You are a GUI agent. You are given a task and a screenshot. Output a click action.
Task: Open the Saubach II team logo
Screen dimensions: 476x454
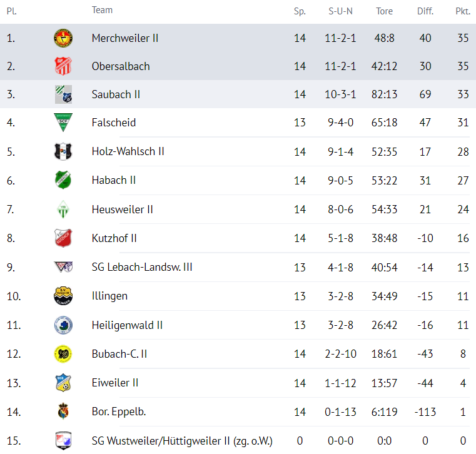(x=63, y=94)
